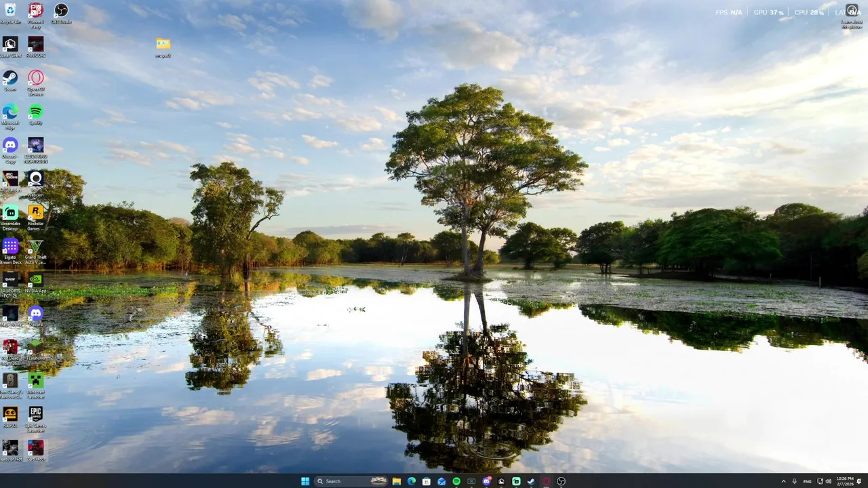Open the Rockstar Games Launcher desktop shortcut
This screenshot has height=488, width=868.
(x=36, y=217)
